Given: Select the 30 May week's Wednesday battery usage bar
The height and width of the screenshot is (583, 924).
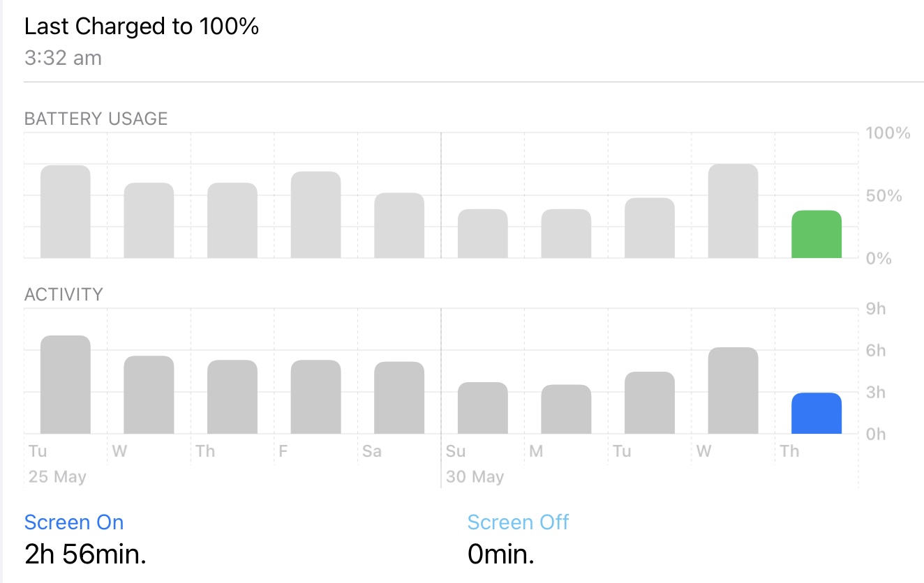Looking at the screenshot, I should pyautogui.click(x=733, y=211).
